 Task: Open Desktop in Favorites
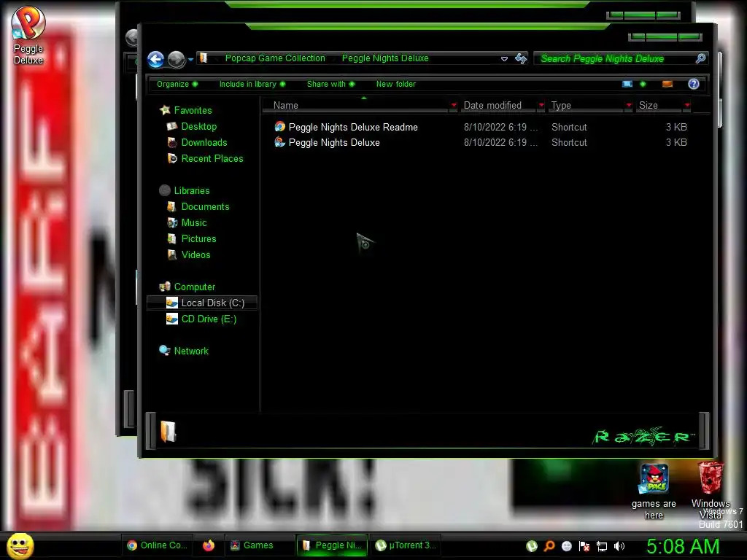[198, 127]
